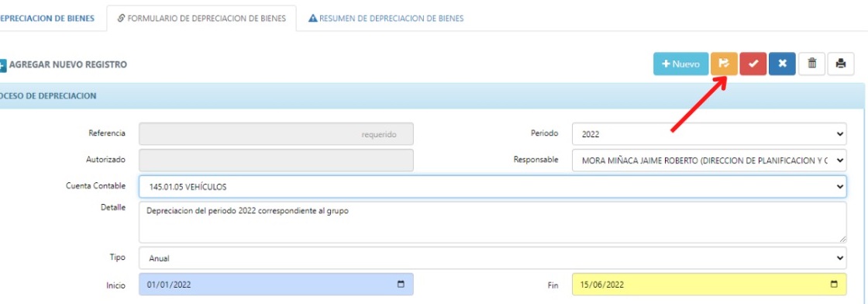Click the Inicio date field 01/01/2022

(276, 285)
